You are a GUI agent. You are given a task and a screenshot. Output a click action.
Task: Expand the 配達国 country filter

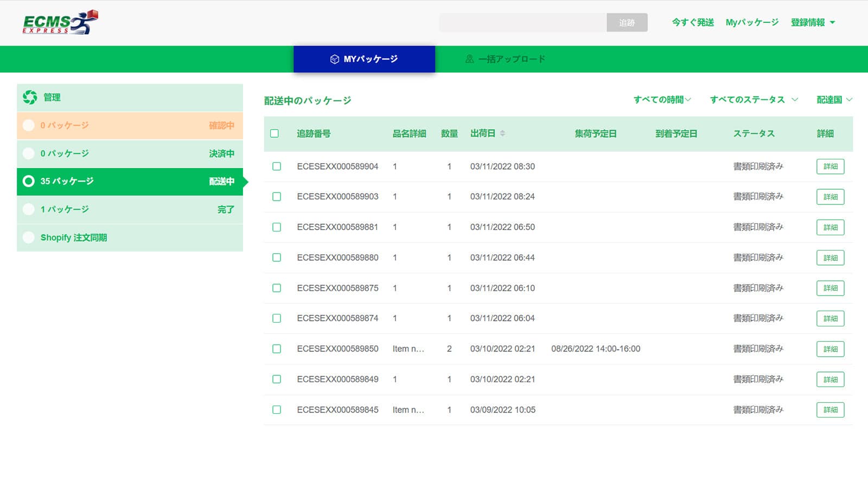point(833,99)
